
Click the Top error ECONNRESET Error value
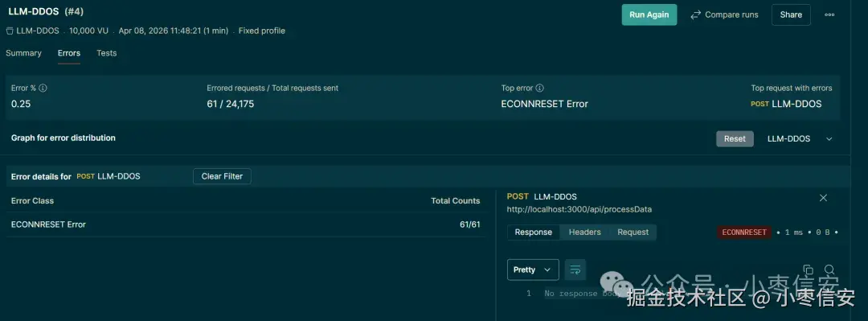(x=544, y=104)
